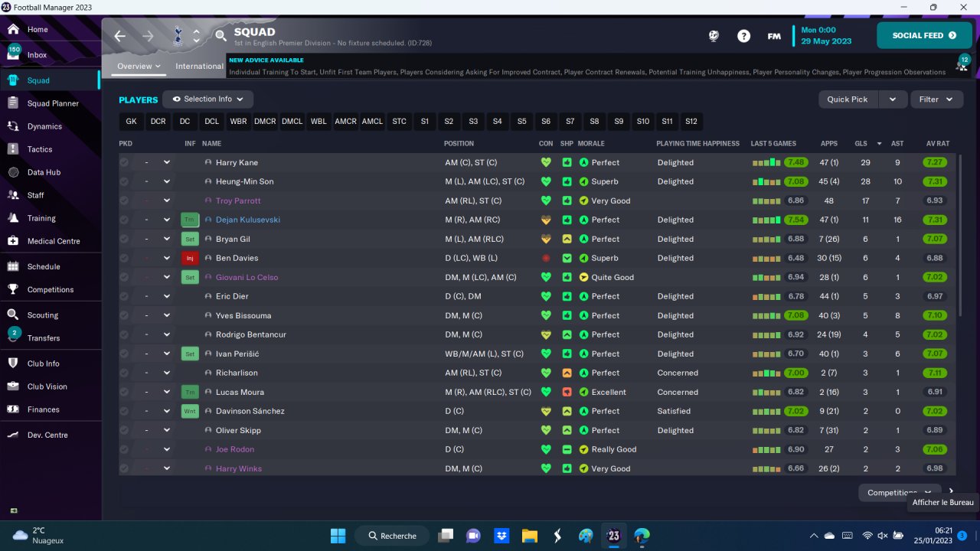Select the STC position button

click(399, 122)
